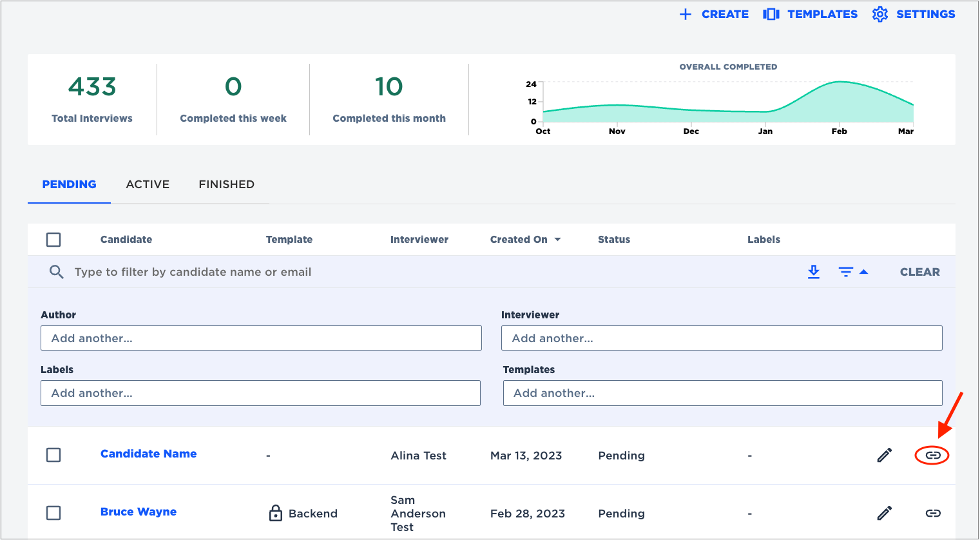Edit the Candidate Name interview pencil icon
Screen dimensions: 980x540
point(885,455)
